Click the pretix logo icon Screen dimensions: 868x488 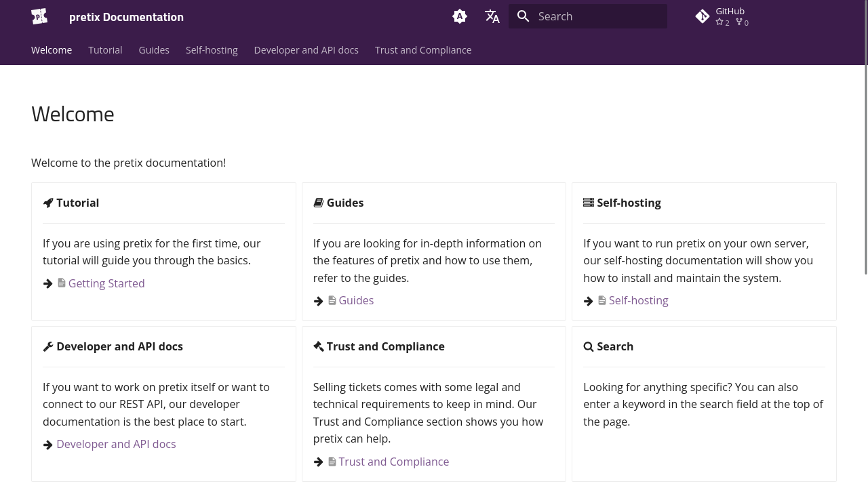39,16
